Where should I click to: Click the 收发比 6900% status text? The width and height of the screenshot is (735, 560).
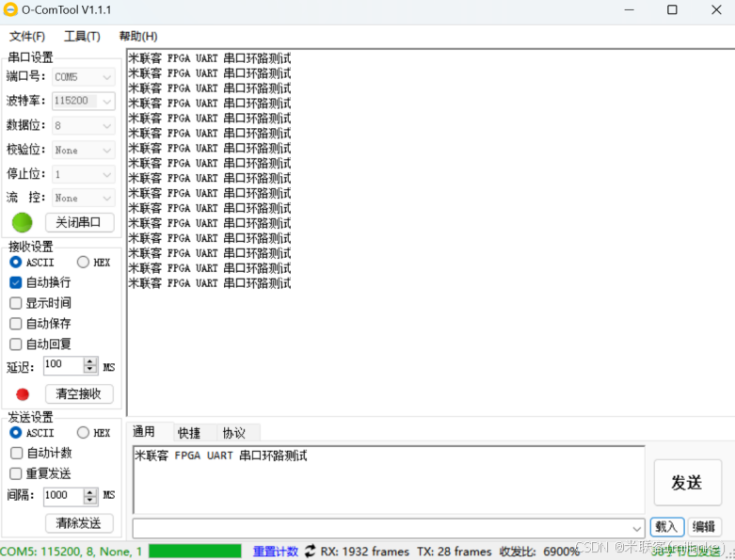coord(539,552)
